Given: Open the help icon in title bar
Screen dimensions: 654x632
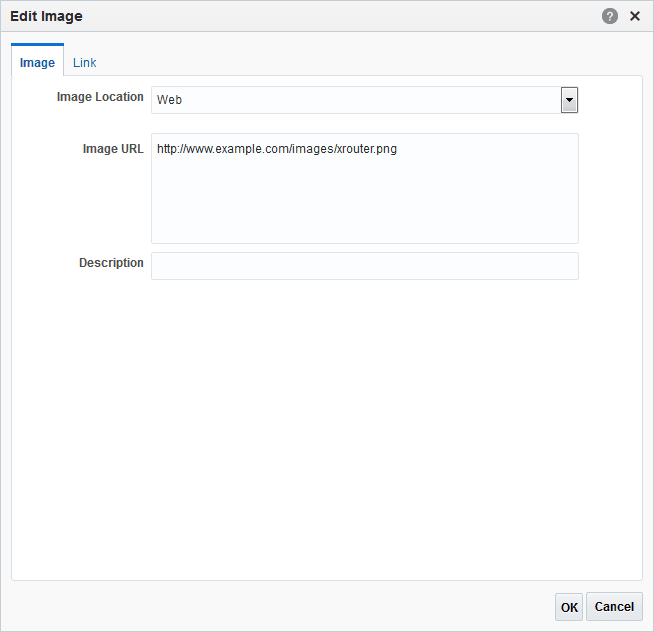Looking at the screenshot, I should (610, 16).
